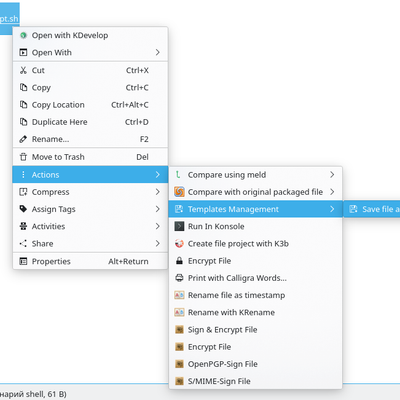
Task: Click the Ctrl+X shortcut text
Action: (137, 70)
